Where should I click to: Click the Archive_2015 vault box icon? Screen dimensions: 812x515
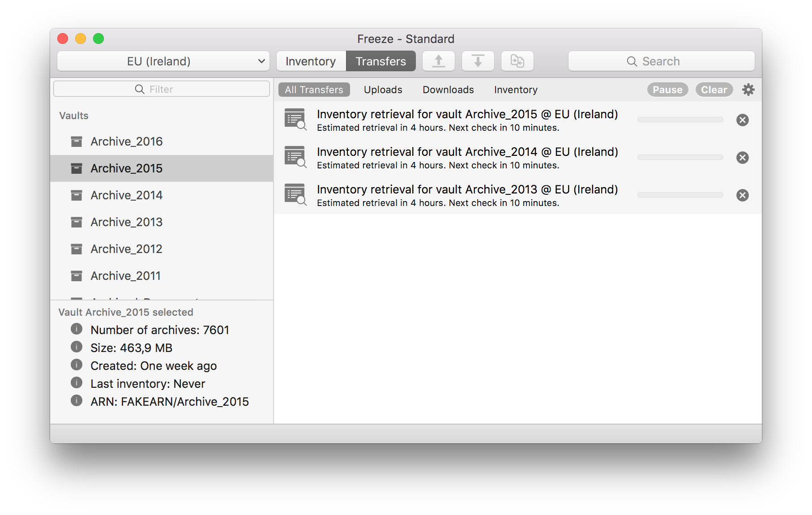77,168
